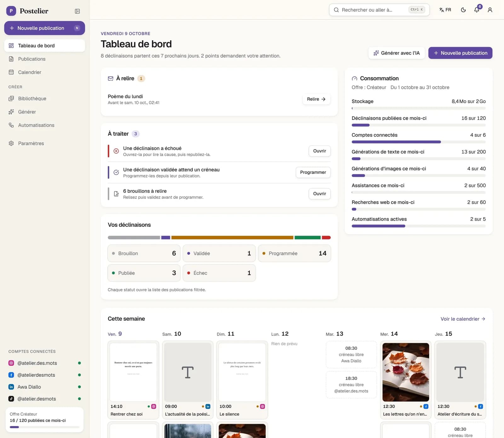Switch language with FR selector
504x438 pixels.
coord(445,10)
